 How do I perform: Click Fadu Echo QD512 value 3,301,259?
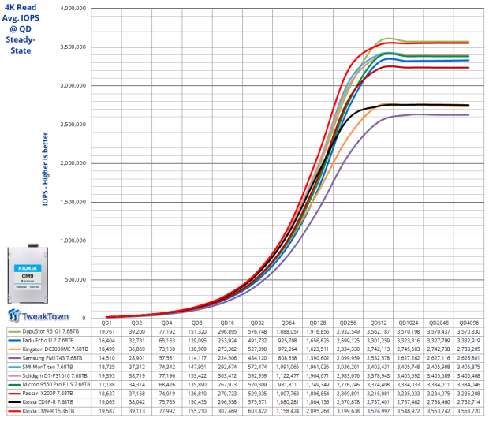point(378,341)
